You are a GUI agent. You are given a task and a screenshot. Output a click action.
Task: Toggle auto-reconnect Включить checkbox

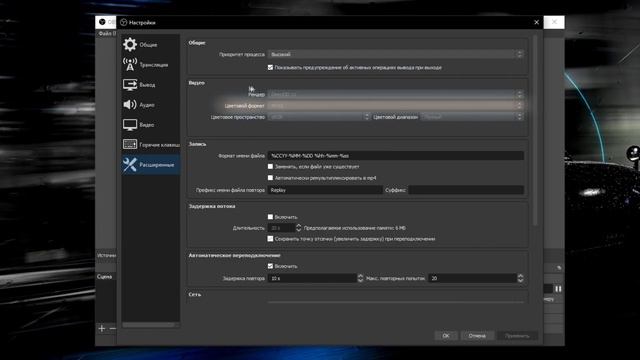point(270,266)
